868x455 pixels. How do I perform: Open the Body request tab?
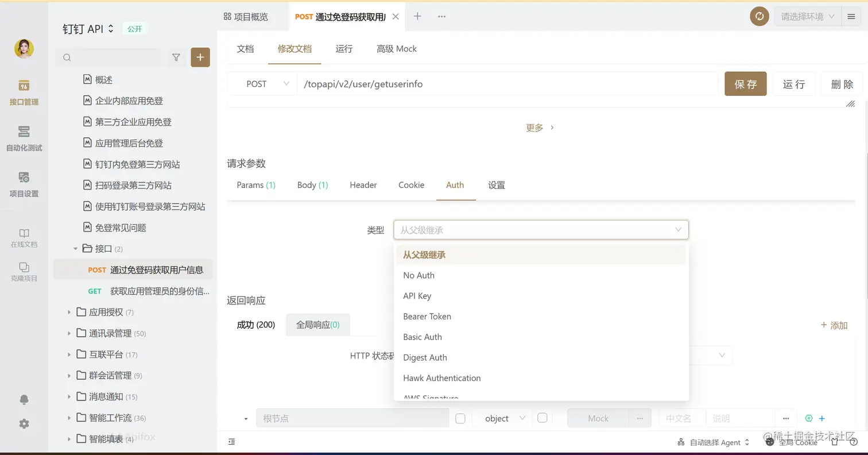tap(312, 185)
